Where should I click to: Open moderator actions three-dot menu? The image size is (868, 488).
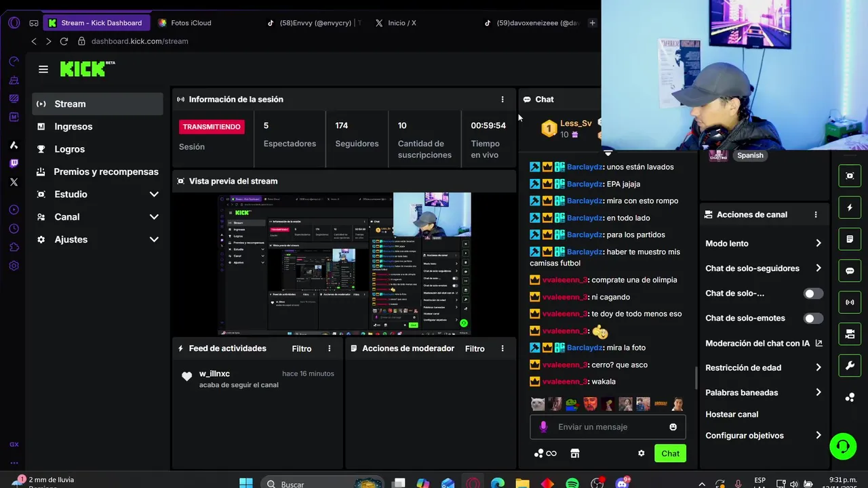pyautogui.click(x=502, y=348)
